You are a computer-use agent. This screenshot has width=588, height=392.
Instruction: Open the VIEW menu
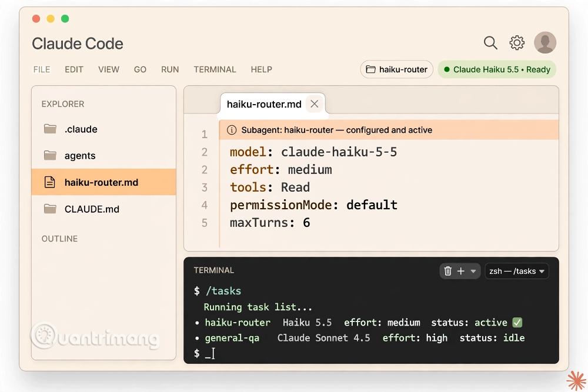[x=109, y=69]
